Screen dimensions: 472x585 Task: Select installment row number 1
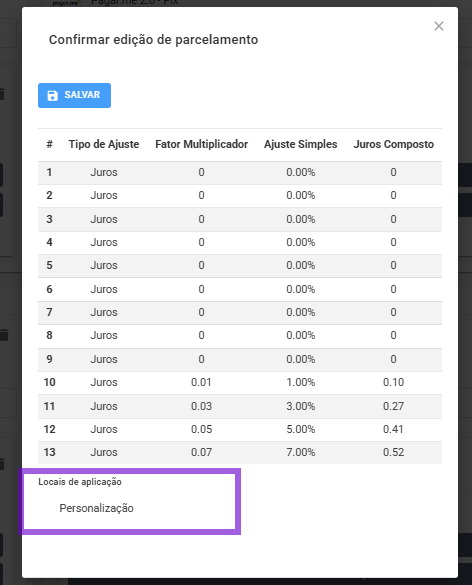[240, 172]
